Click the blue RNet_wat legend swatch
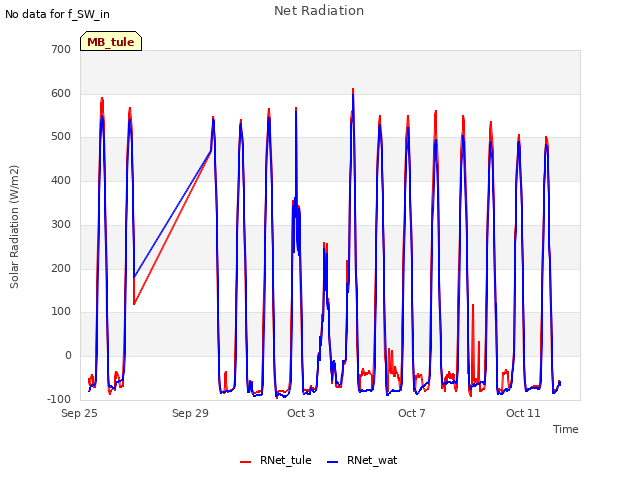640x480 pixels. coord(333,462)
